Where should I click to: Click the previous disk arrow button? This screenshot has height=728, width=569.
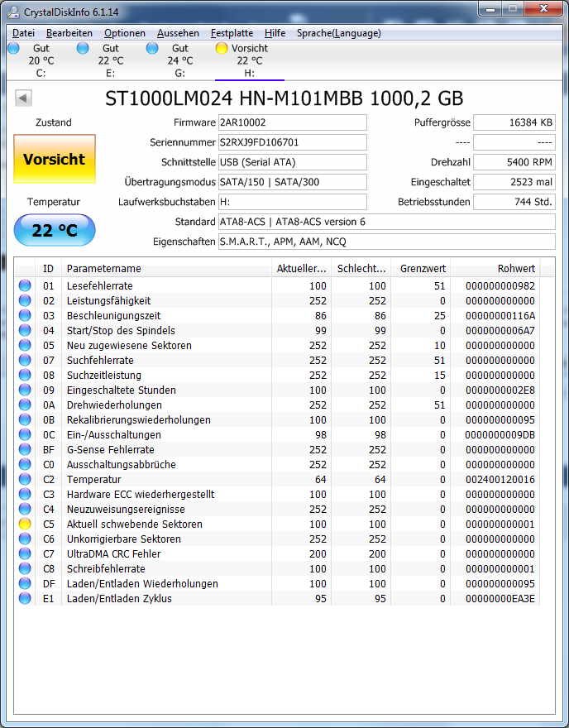(x=23, y=98)
